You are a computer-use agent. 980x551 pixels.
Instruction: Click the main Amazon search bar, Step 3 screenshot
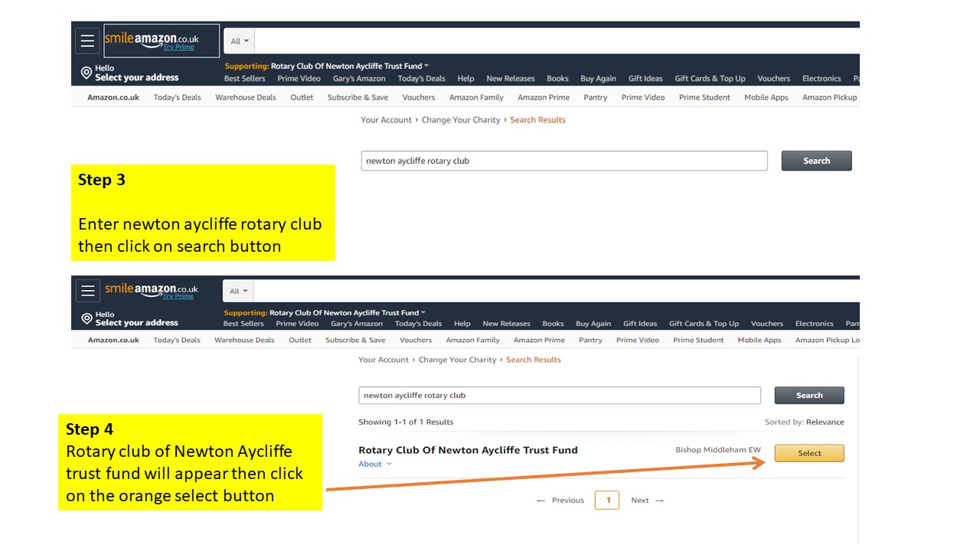coord(557,41)
